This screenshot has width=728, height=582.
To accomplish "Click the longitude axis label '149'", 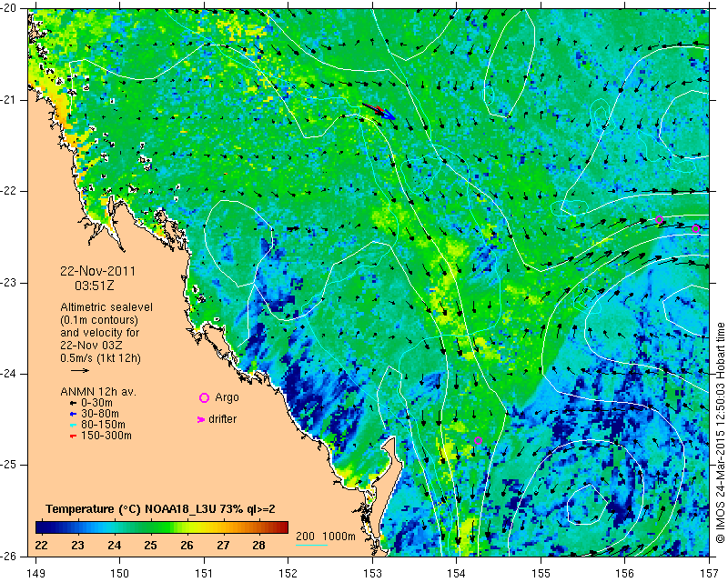I will pos(36,574).
